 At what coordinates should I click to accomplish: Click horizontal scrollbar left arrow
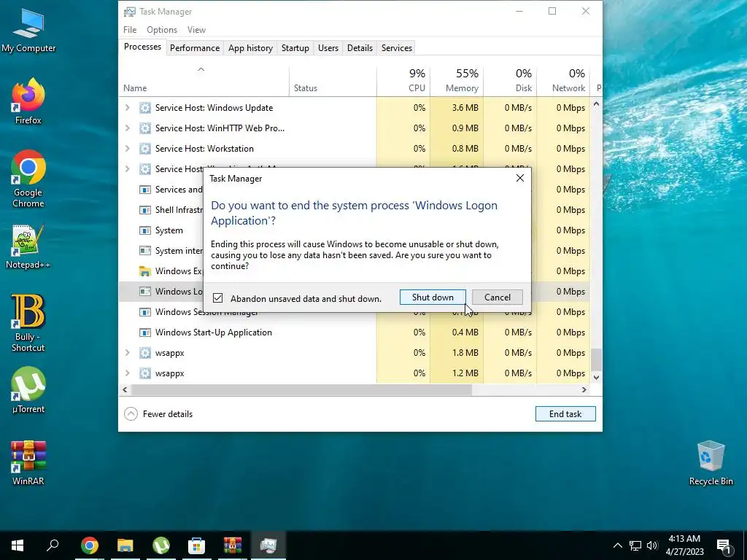[125, 389]
